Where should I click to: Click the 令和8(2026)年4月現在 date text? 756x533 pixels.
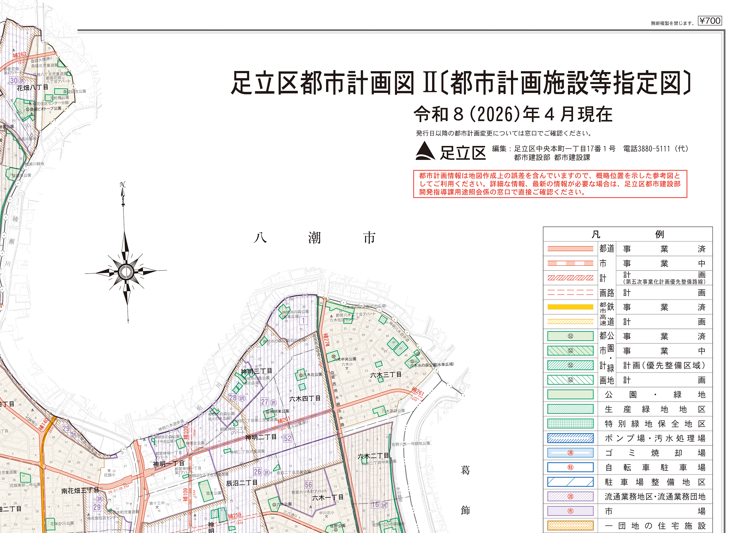[x=513, y=114]
